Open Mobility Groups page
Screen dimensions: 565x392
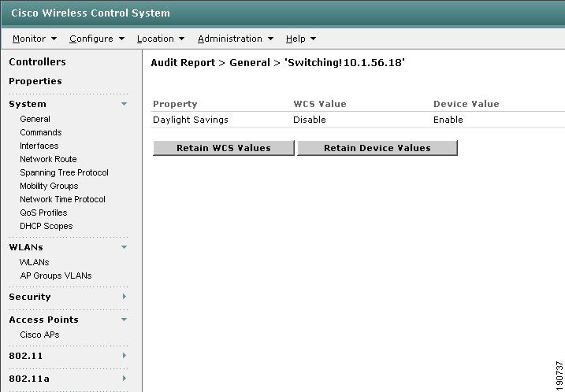pyautogui.click(x=49, y=186)
